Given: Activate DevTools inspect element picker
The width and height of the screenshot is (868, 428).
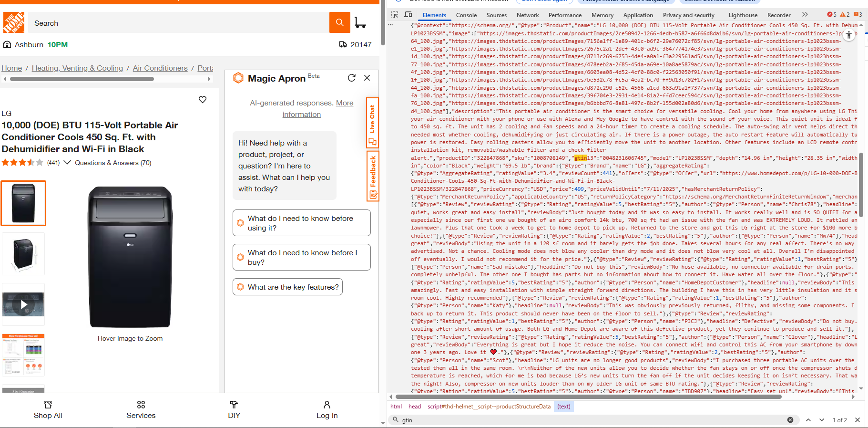Looking at the screenshot, I should click(395, 15).
